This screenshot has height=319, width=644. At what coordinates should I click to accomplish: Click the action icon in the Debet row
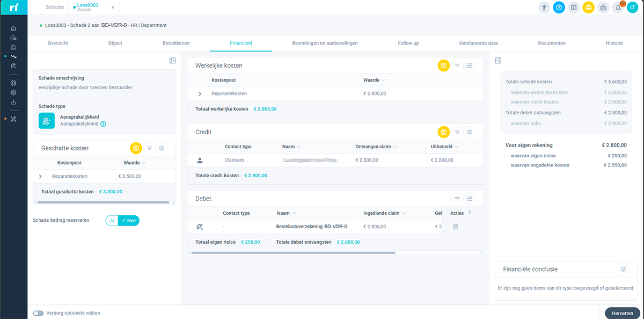tap(455, 227)
